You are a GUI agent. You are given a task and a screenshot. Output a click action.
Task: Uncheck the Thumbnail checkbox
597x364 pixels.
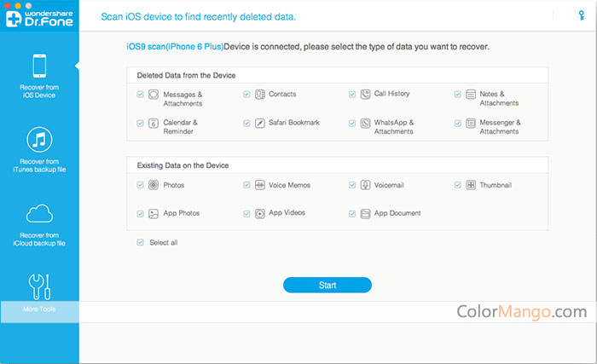click(x=458, y=185)
